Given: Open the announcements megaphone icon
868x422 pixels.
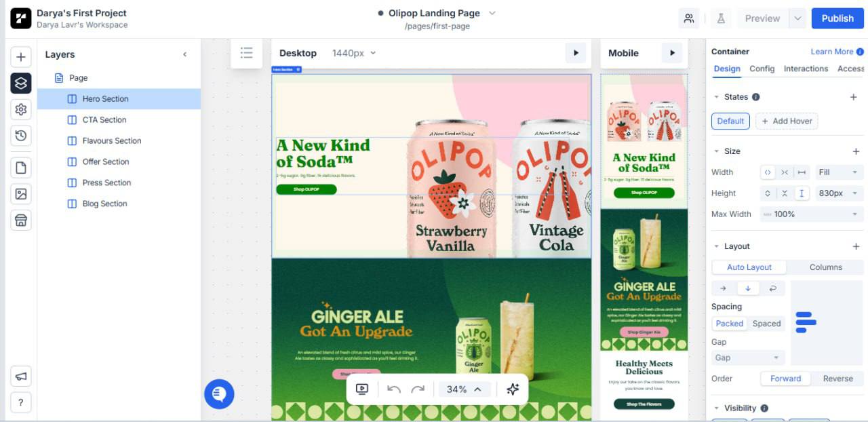Looking at the screenshot, I should (21, 376).
